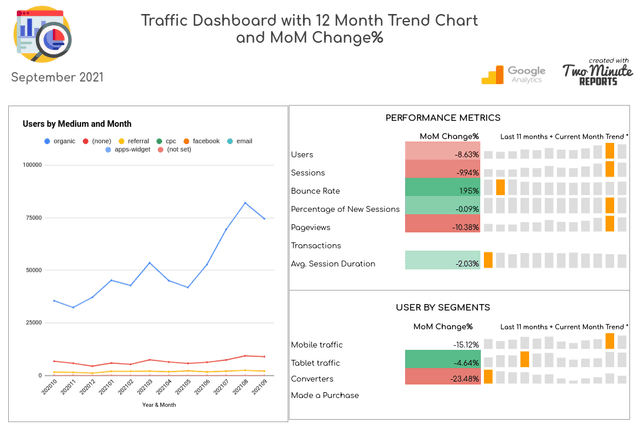Click the (not set) legend dot
Viewport: 640px width, 432px height.
(160, 150)
